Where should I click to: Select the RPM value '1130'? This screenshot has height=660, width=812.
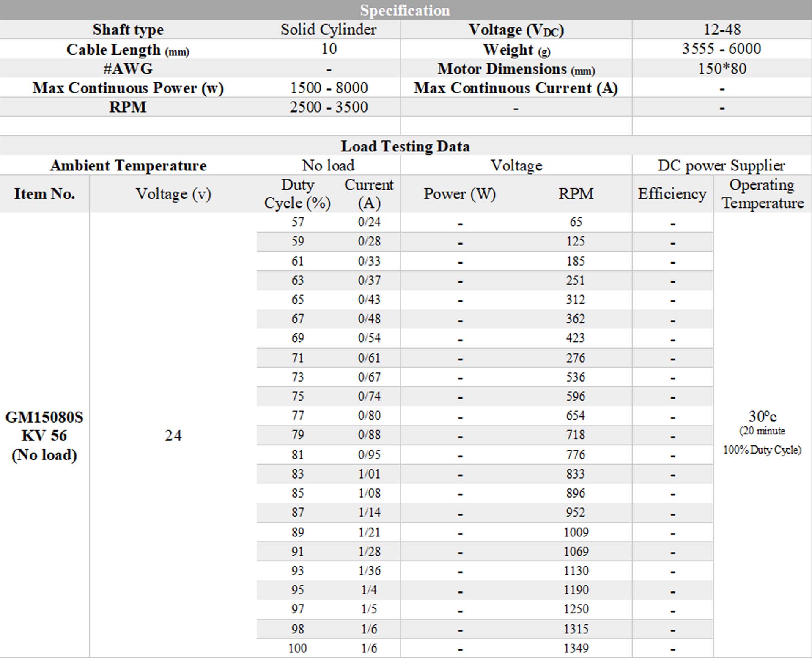coord(576,570)
